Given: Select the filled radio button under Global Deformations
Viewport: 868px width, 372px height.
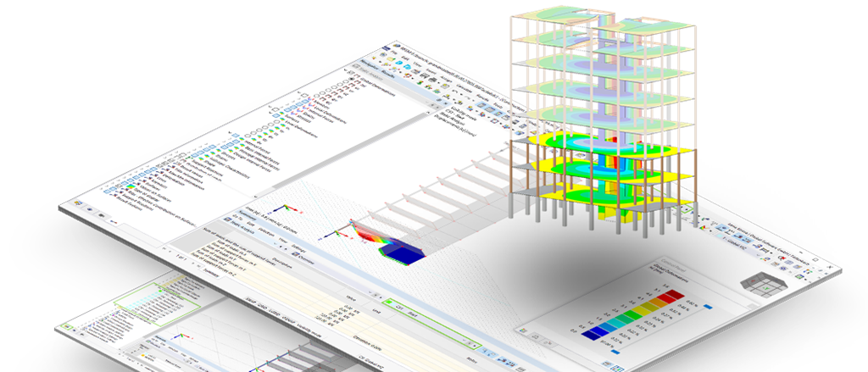Looking at the screenshot, I should coord(352,81).
